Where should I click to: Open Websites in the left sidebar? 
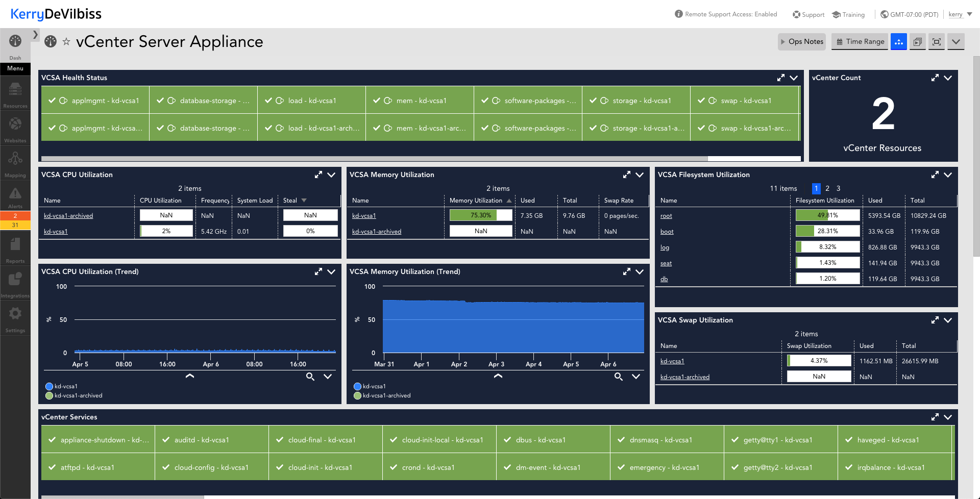tap(15, 129)
